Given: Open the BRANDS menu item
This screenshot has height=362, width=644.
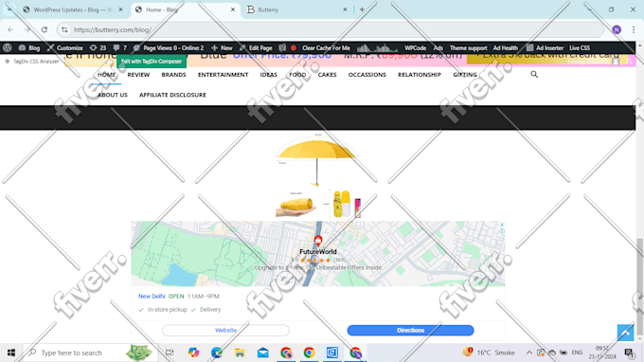Looking at the screenshot, I should click(x=173, y=74).
